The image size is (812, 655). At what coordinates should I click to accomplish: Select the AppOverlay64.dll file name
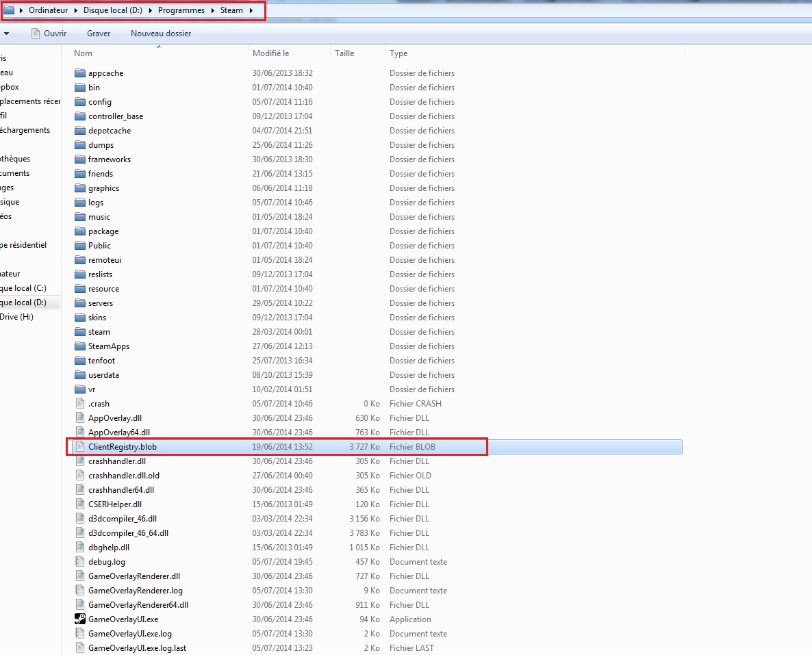[119, 433]
